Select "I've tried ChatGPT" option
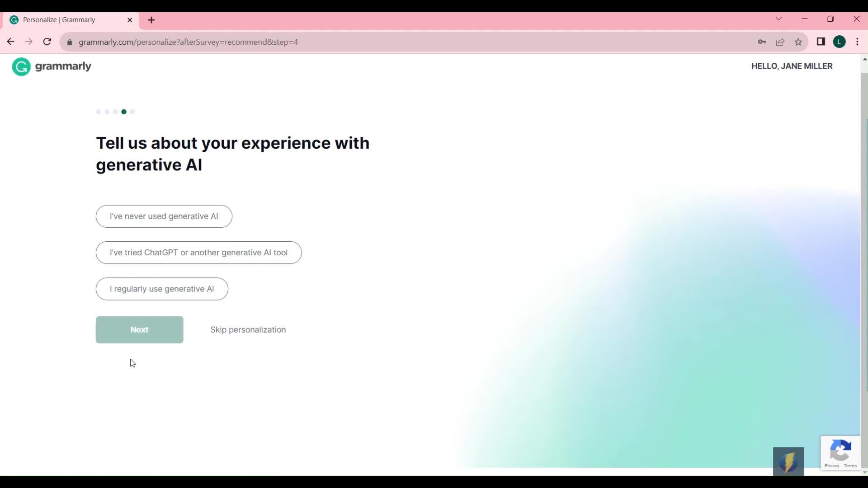Image resolution: width=868 pixels, height=488 pixels. 198,253
